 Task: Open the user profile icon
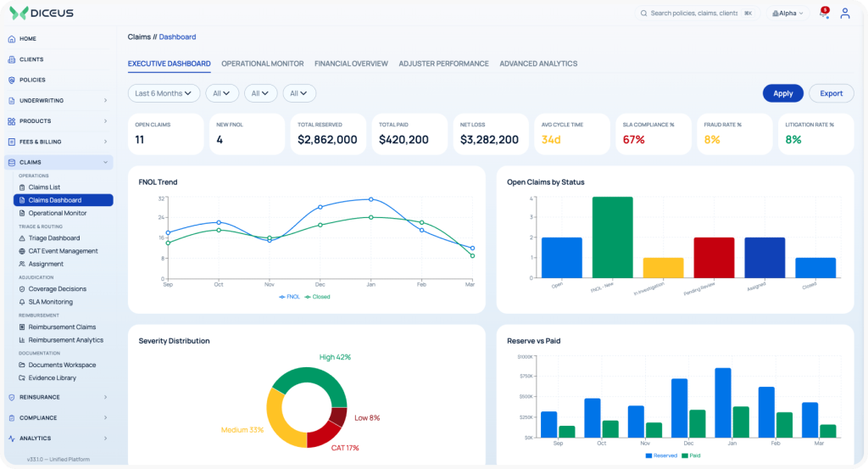(845, 14)
